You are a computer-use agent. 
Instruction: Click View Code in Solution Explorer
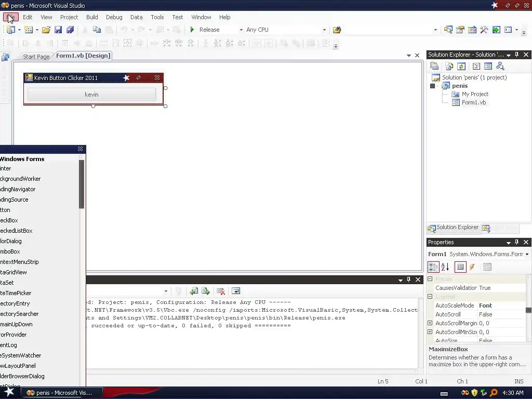(476, 66)
